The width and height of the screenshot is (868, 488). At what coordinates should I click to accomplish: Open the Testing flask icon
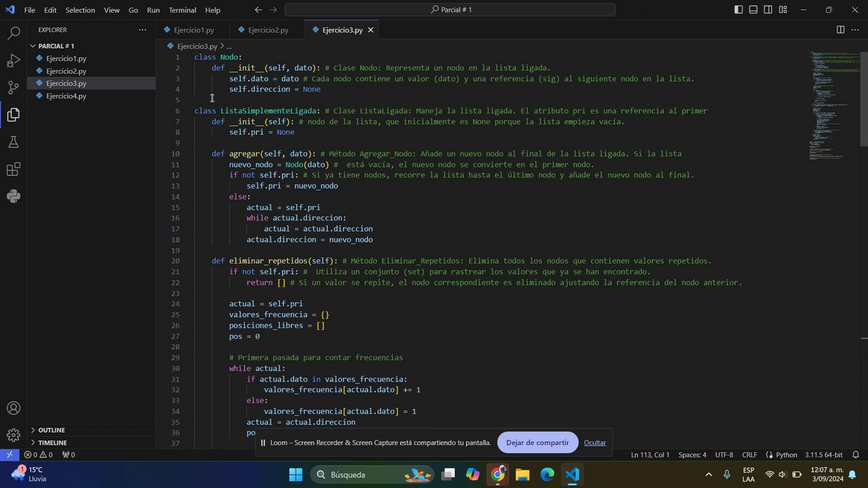pyautogui.click(x=13, y=142)
